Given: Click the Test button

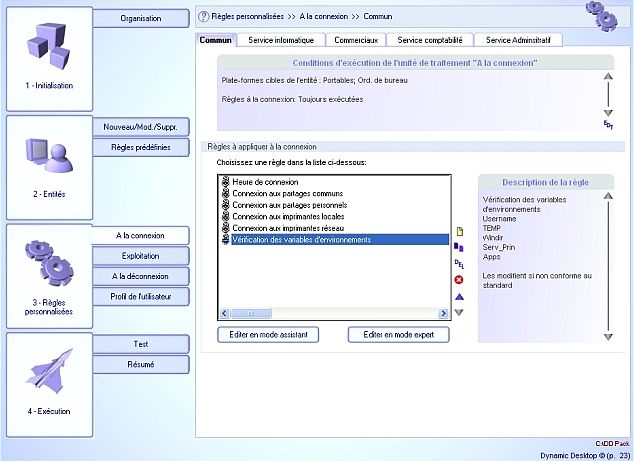Looking at the screenshot, I should pos(141,344).
